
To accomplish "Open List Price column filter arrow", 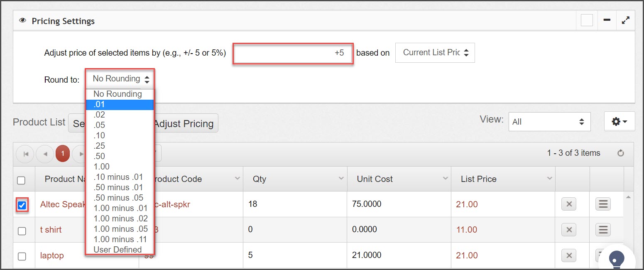I will pos(549,178).
